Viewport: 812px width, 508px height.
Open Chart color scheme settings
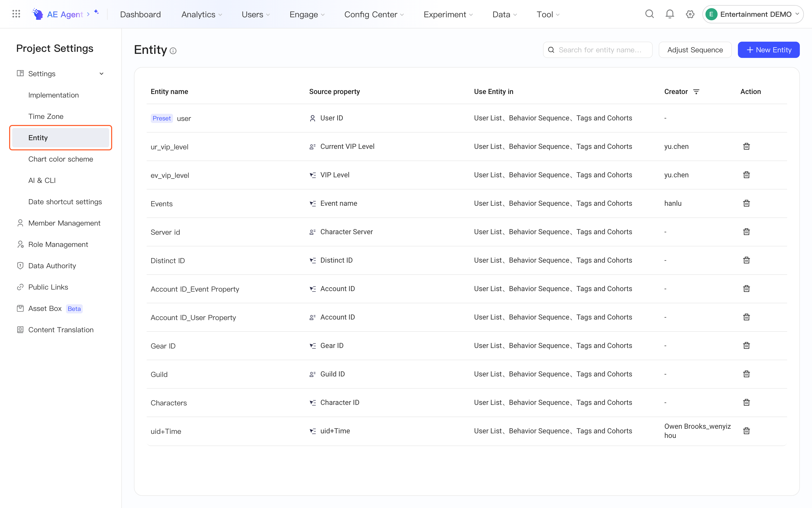(x=61, y=159)
